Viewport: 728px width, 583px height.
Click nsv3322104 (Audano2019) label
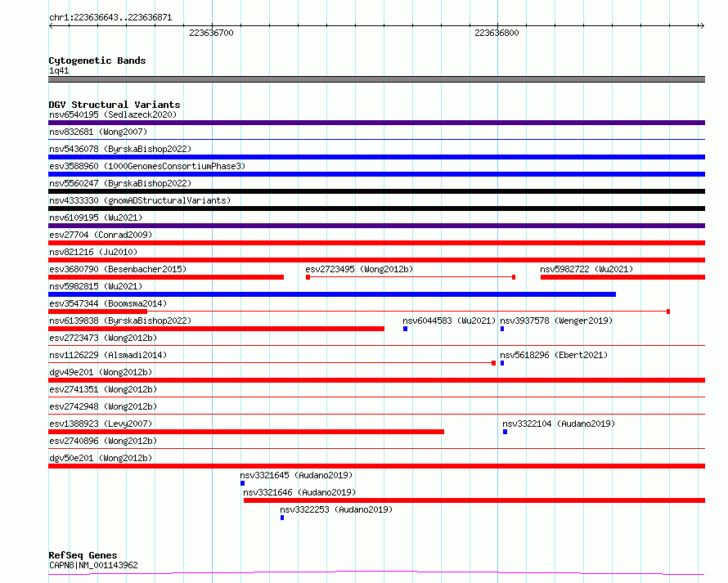pyautogui.click(x=559, y=424)
